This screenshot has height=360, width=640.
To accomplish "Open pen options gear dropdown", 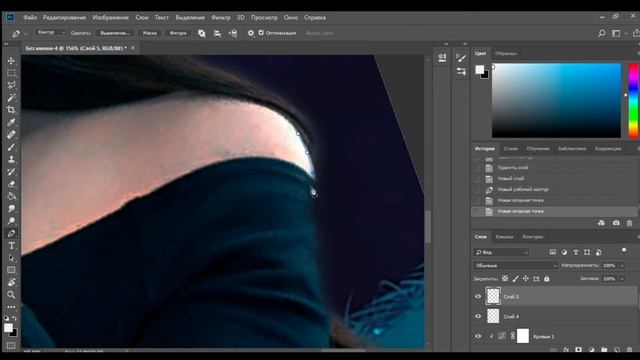I will [x=251, y=33].
